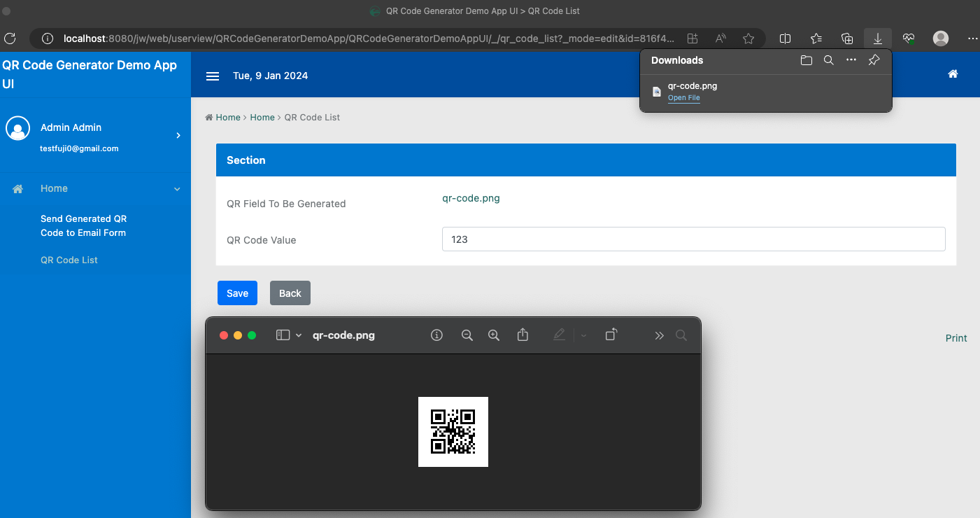The height and width of the screenshot is (518, 980).
Task: Open the browser essentials heart icon
Action: point(909,38)
